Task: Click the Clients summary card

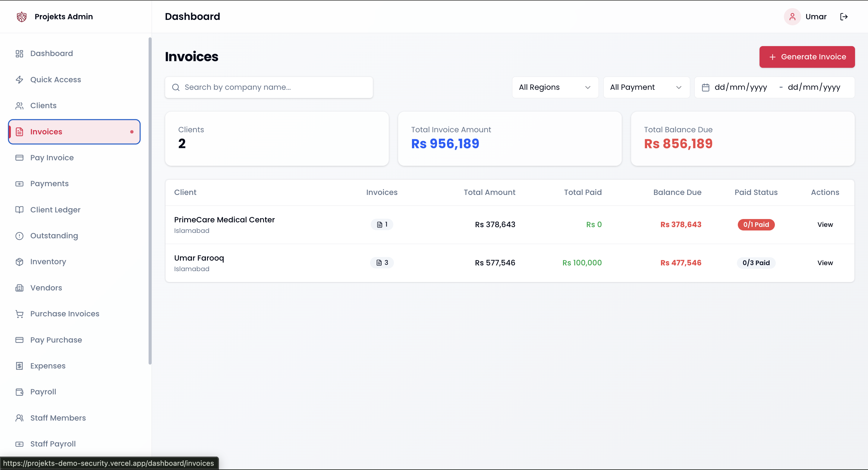Action: tap(277, 139)
